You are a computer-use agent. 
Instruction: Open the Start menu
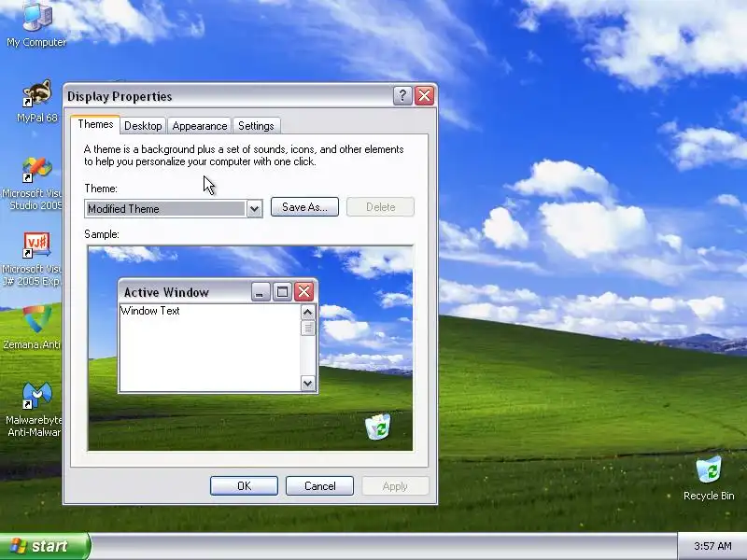click(45, 546)
